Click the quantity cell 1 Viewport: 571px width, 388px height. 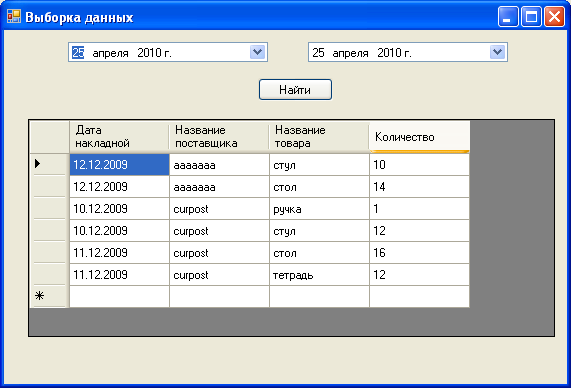420,209
